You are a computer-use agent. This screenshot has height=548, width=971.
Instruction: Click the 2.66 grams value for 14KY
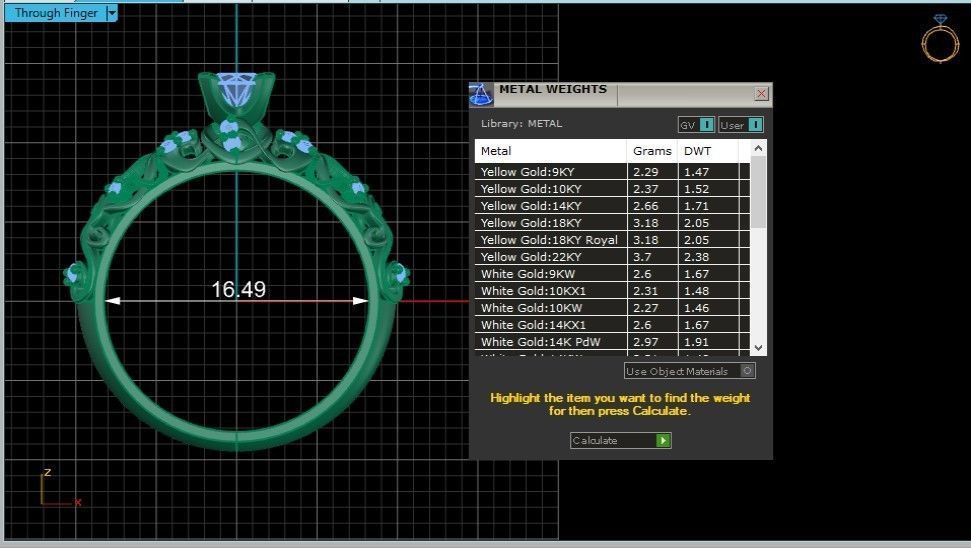[645, 206]
